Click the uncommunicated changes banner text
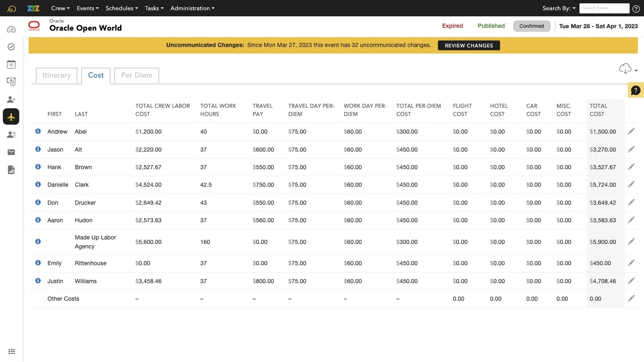 pos(298,45)
